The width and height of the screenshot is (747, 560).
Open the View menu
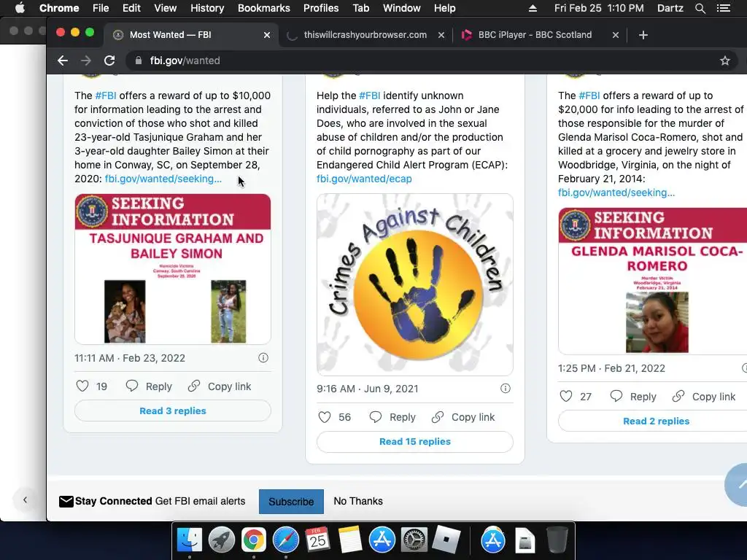click(166, 8)
